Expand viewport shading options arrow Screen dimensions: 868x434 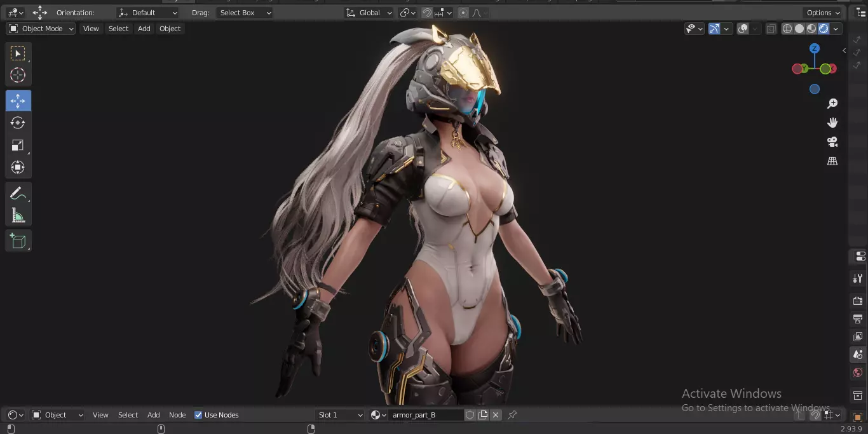coord(836,29)
